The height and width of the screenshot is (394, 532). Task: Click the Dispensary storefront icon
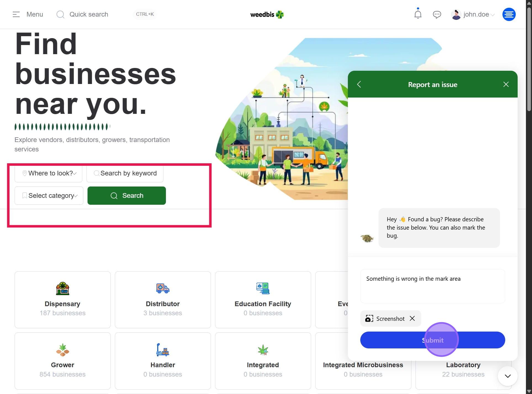63,289
